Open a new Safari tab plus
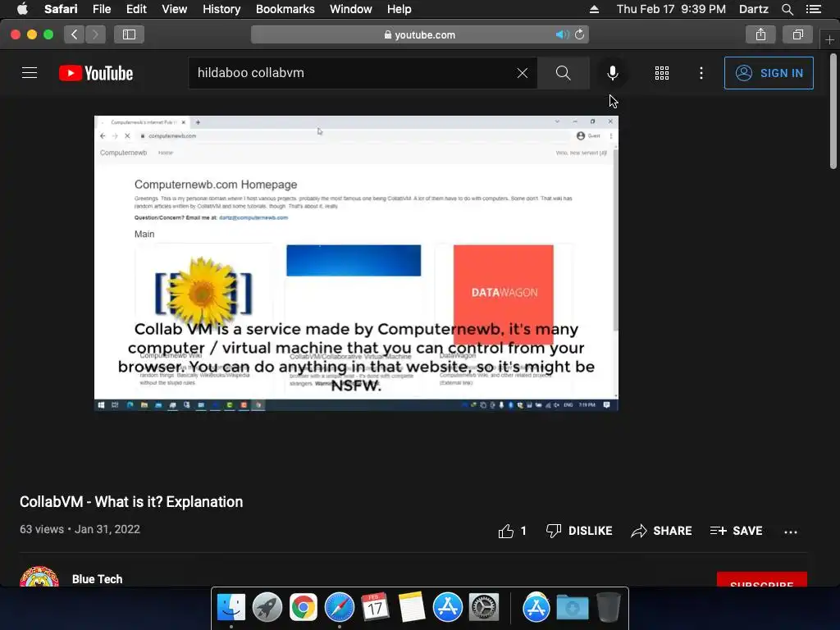Screen dimensions: 840x630 tap(829, 39)
